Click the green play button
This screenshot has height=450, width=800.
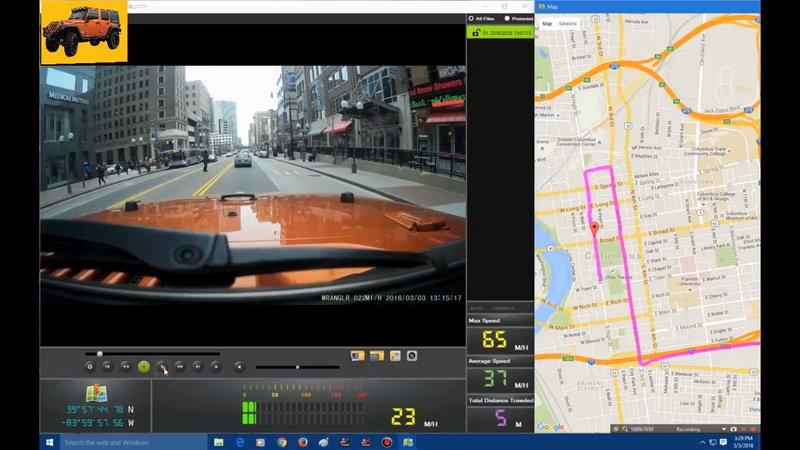(144, 366)
